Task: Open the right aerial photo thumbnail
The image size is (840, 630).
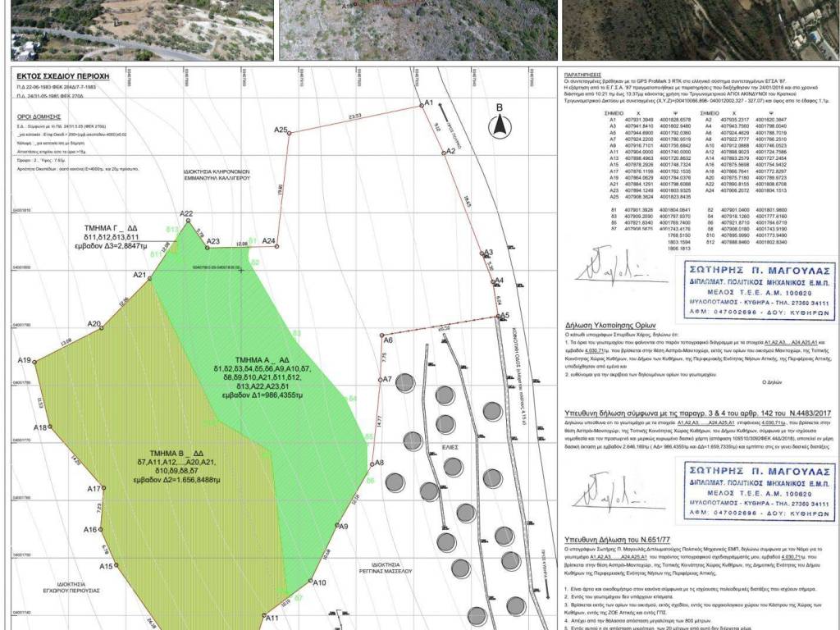Action: coord(701,30)
